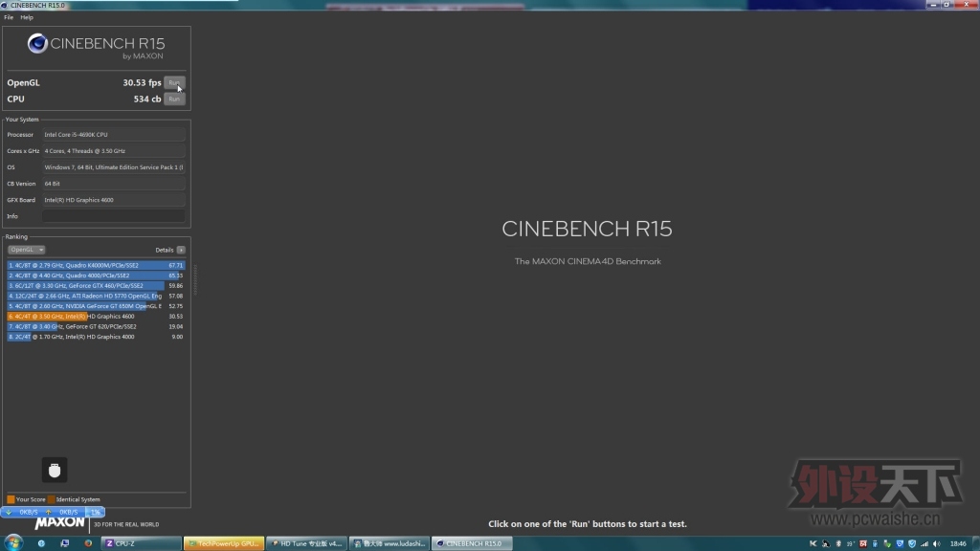Image resolution: width=980 pixels, height=551 pixels.
Task: Expand ranking Details arrow button
Action: click(x=181, y=250)
